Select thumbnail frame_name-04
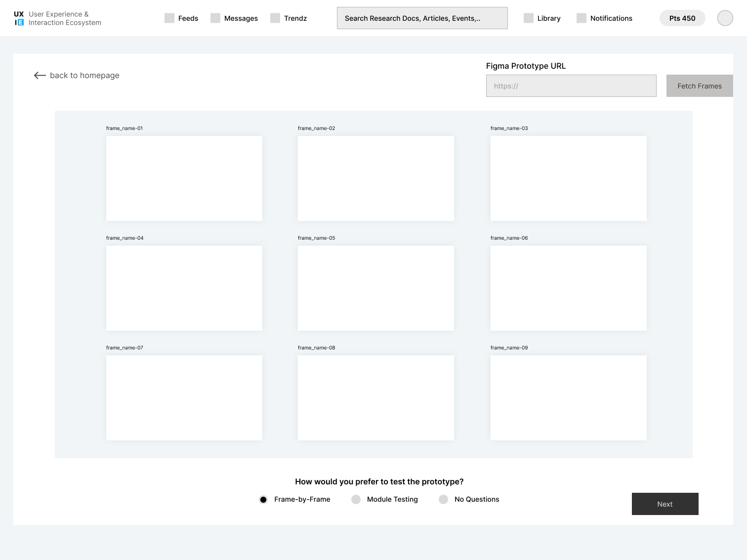Image resolution: width=747 pixels, height=560 pixels. point(184,288)
